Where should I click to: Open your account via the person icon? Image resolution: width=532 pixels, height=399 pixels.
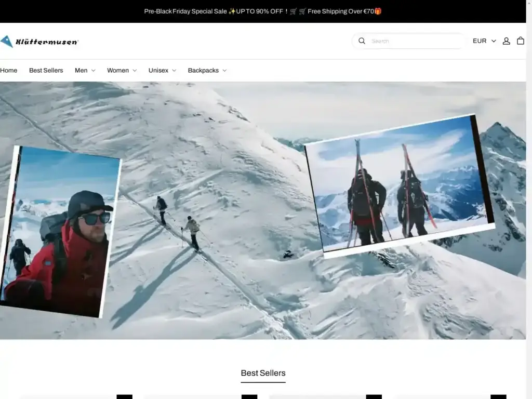tap(507, 41)
